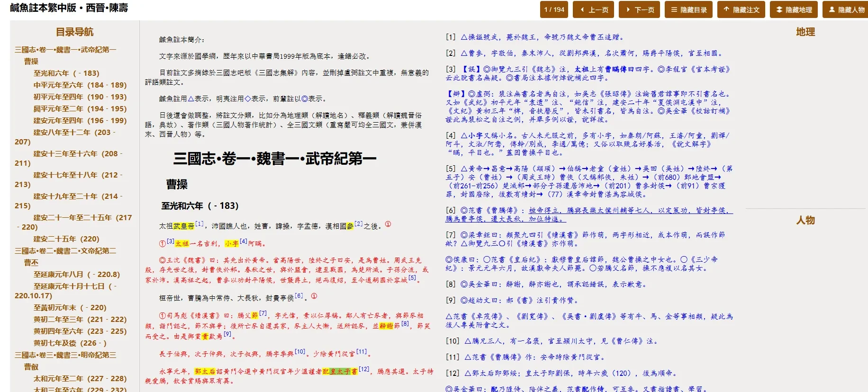Image resolution: width=868 pixels, height=392 pixels.
Task: Select 曹操 under 武帝紀 in navigation
Action: coord(31,62)
